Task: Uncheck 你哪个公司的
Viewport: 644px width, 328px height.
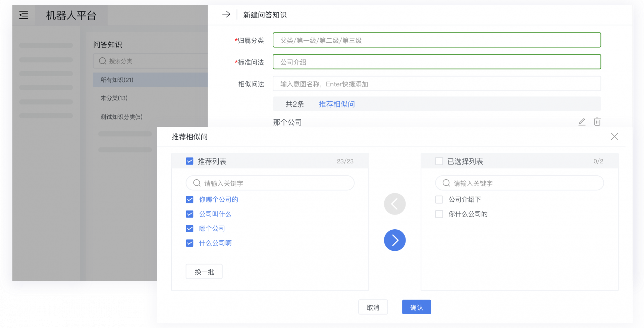Action: pyautogui.click(x=190, y=199)
